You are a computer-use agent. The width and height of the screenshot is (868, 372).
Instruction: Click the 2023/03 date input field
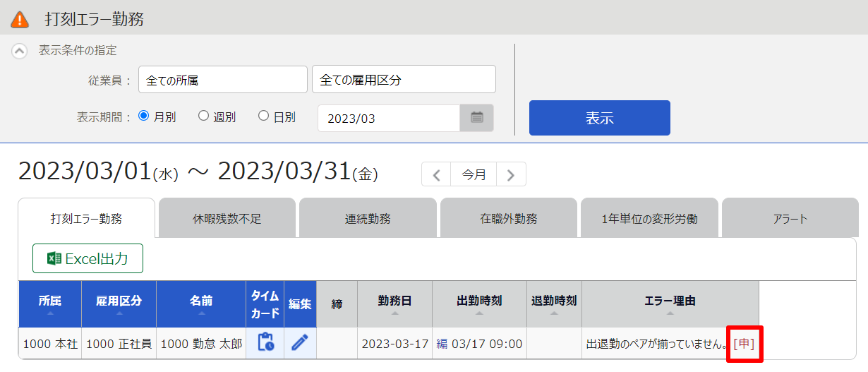point(389,118)
